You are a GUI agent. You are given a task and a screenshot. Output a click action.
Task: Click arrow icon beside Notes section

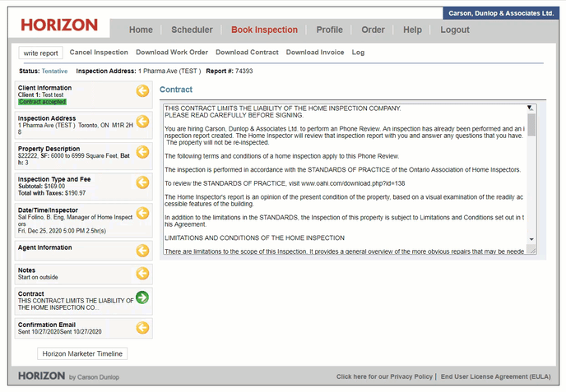(142, 273)
